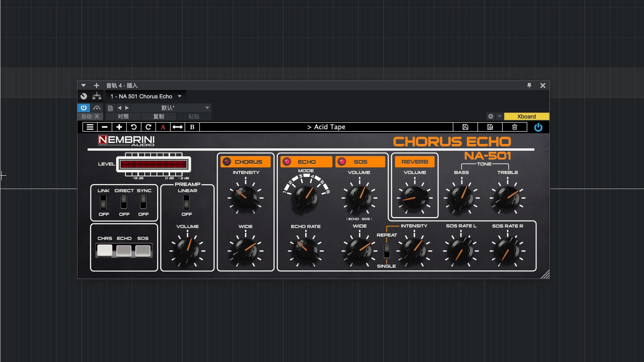
Task: Click the Xboard button
Action: (526, 116)
